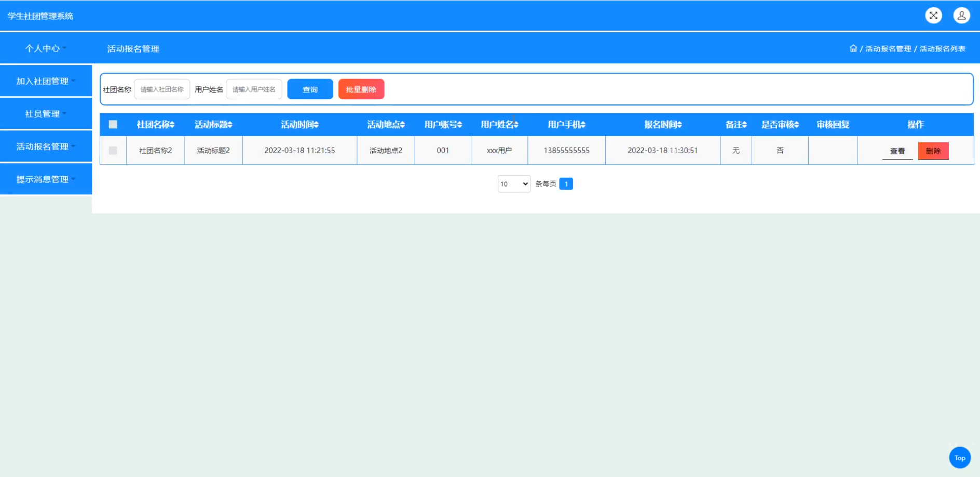Sort table by 活动标题 column
980x477 pixels.
point(213,125)
